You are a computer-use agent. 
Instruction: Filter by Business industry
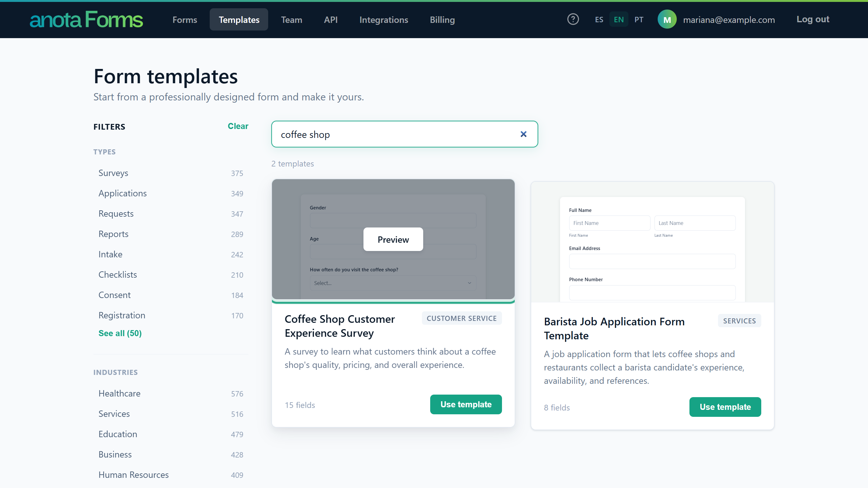point(171,454)
